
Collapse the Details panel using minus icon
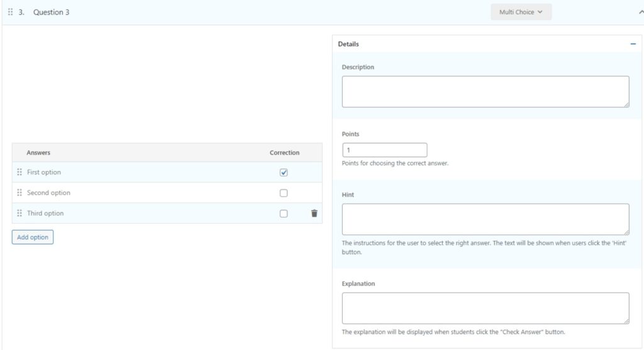tap(633, 44)
